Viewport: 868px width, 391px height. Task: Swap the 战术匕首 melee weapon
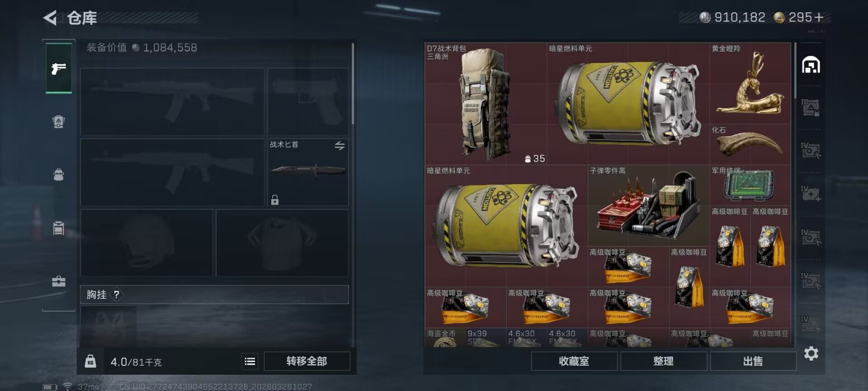[x=340, y=145]
